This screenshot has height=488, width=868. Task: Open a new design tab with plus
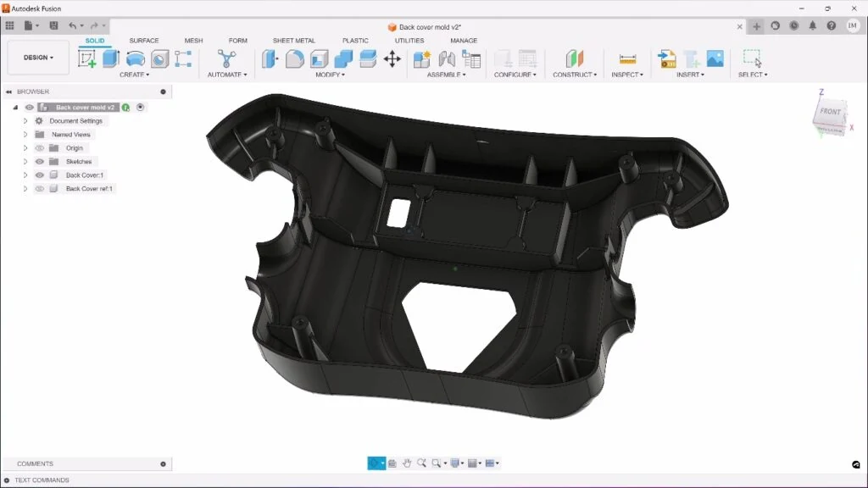click(756, 26)
